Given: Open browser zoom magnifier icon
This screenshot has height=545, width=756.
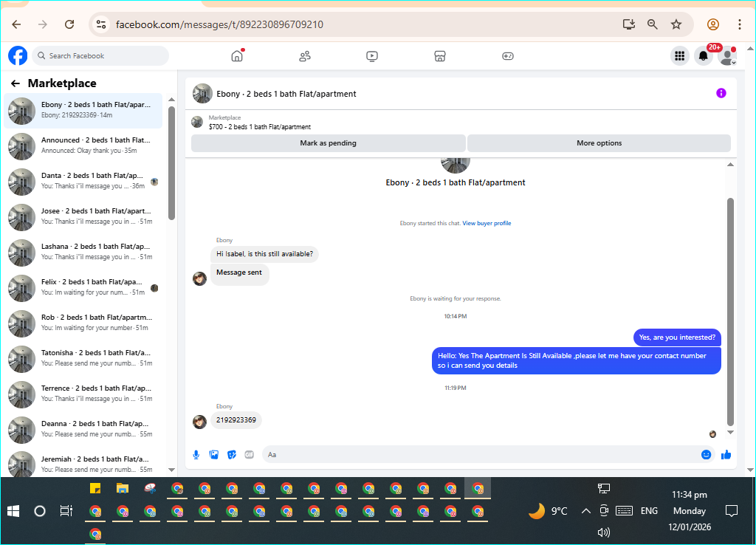Looking at the screenshot, I should [x=653, y=24].
